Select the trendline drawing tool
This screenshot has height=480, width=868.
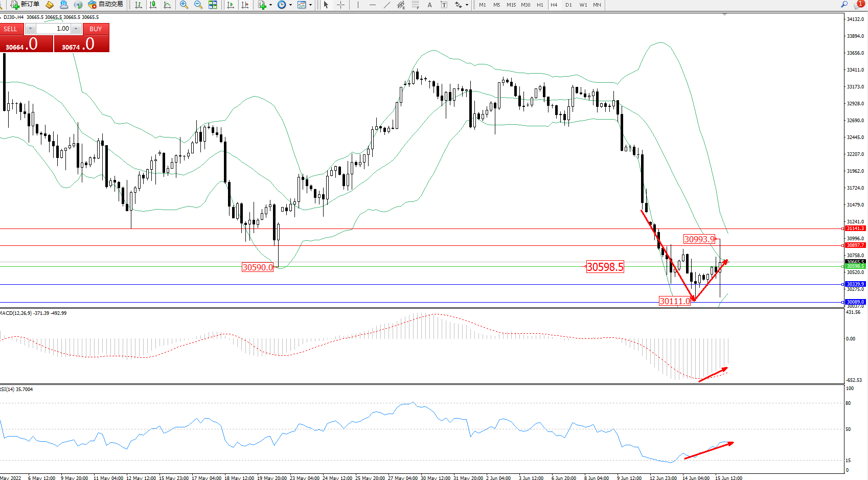coord(386,5)
